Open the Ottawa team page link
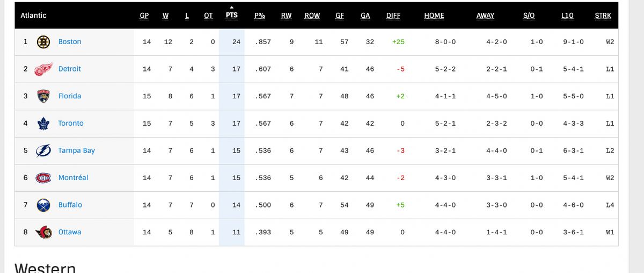This screenshot has height=273, width=644. click(70, 232)
